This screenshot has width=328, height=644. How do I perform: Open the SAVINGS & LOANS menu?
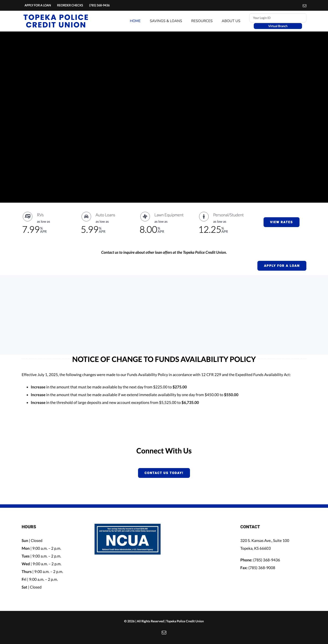click(x=166, y=21)
